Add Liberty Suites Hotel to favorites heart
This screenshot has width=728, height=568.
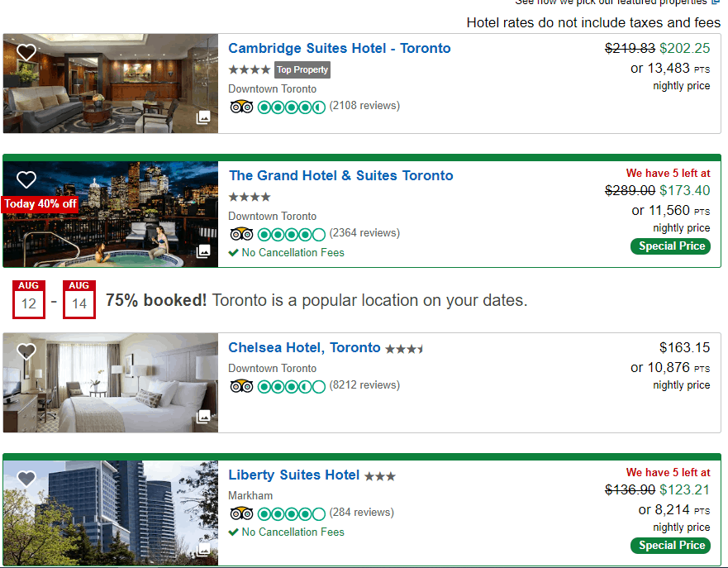point(26,479)
